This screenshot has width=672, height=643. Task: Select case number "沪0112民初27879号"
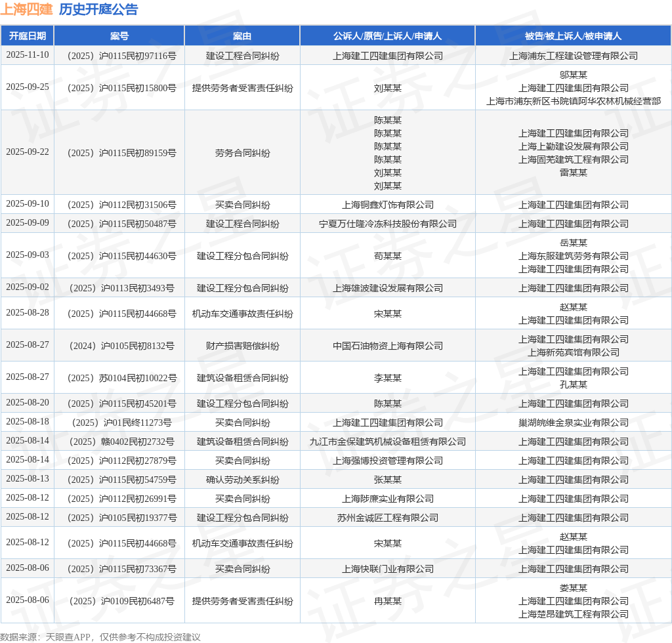[121, 461]
